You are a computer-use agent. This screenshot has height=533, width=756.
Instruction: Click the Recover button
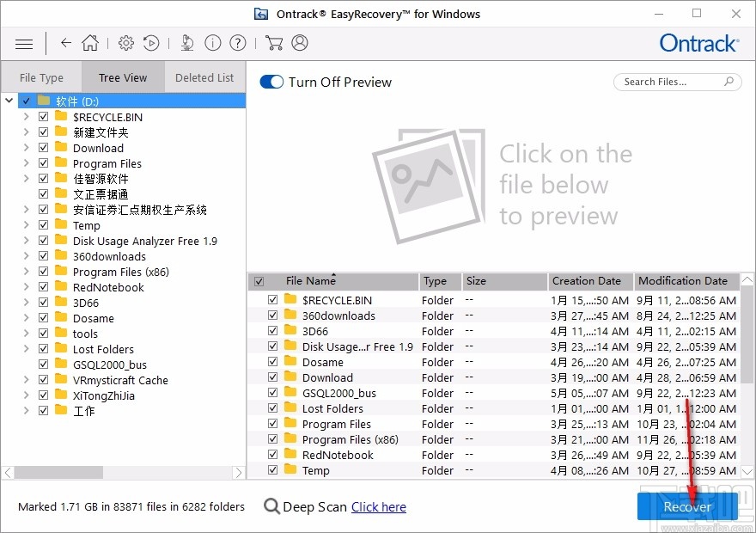pos(687,506)
